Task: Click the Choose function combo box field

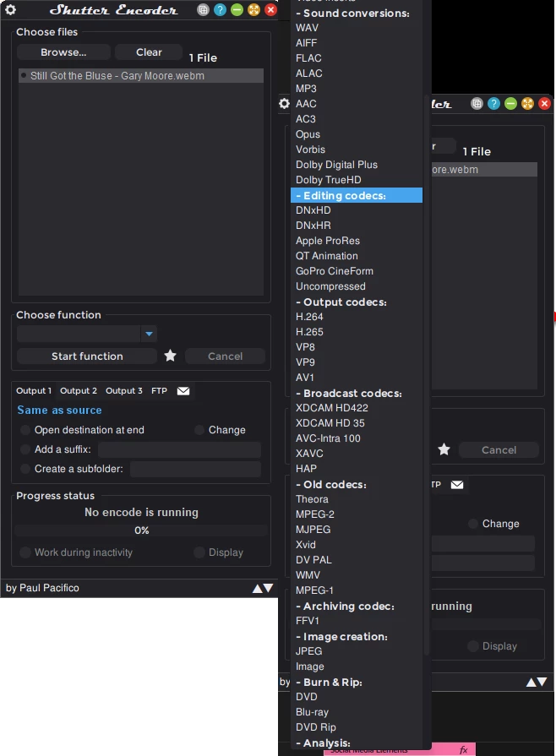Action: coord(79,334)
